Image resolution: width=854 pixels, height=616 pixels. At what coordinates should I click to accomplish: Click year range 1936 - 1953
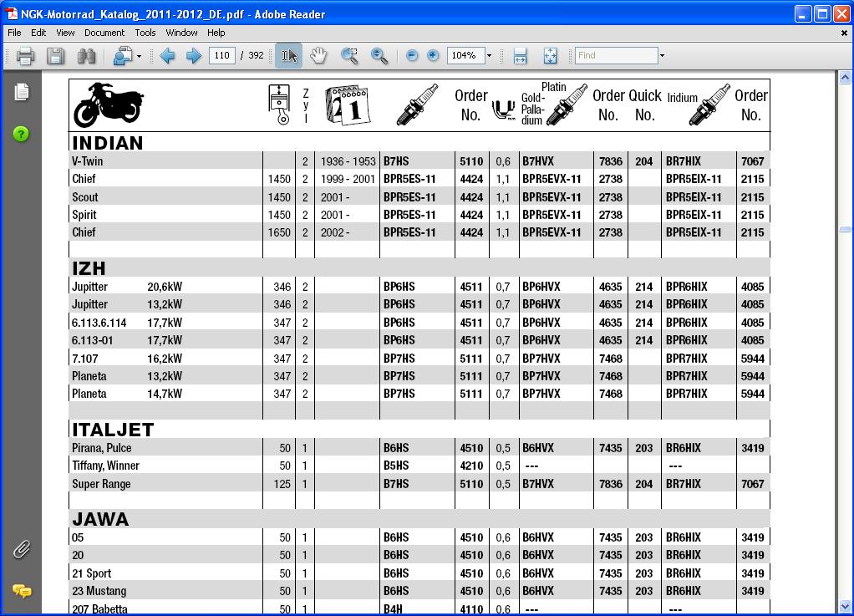coord(348,161)
